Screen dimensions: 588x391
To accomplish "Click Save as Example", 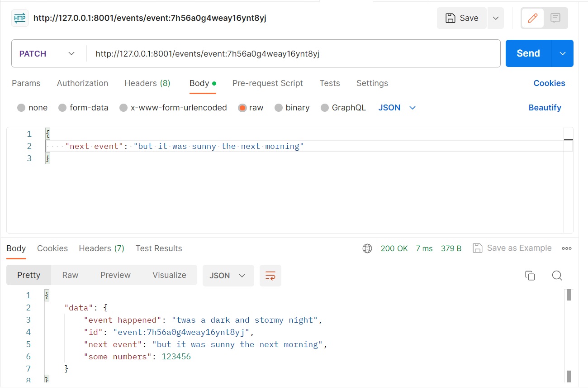I will click(x=512, y=248).
